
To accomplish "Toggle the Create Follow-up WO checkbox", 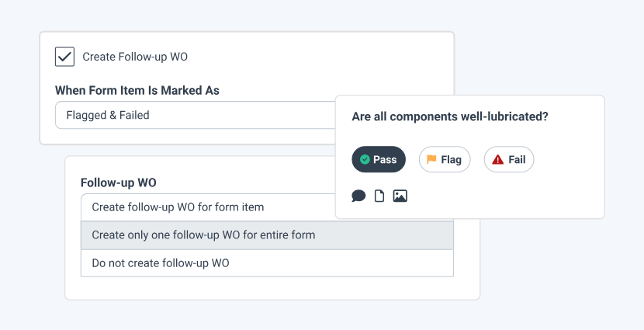I will 64,57.
